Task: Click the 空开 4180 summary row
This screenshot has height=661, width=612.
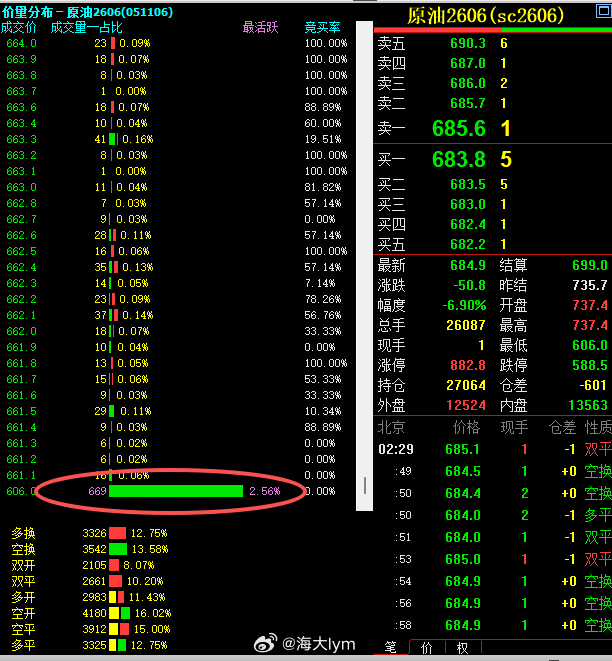Action: tap(91, 613)
